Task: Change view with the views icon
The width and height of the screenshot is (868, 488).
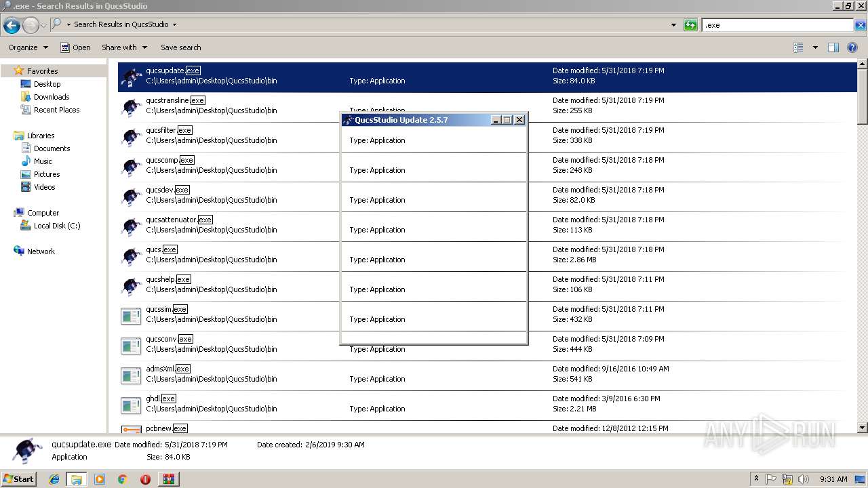Action: pos(798,47)
